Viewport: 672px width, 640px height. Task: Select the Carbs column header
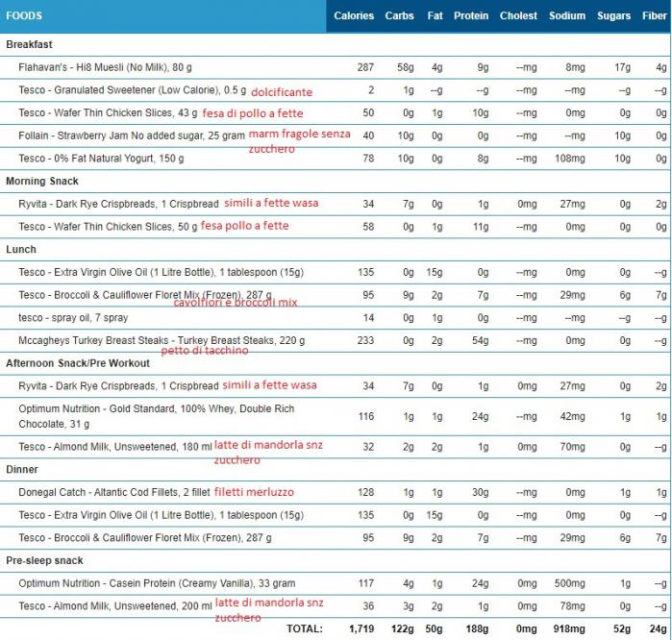pyautogui.click(x=399, y=15)
